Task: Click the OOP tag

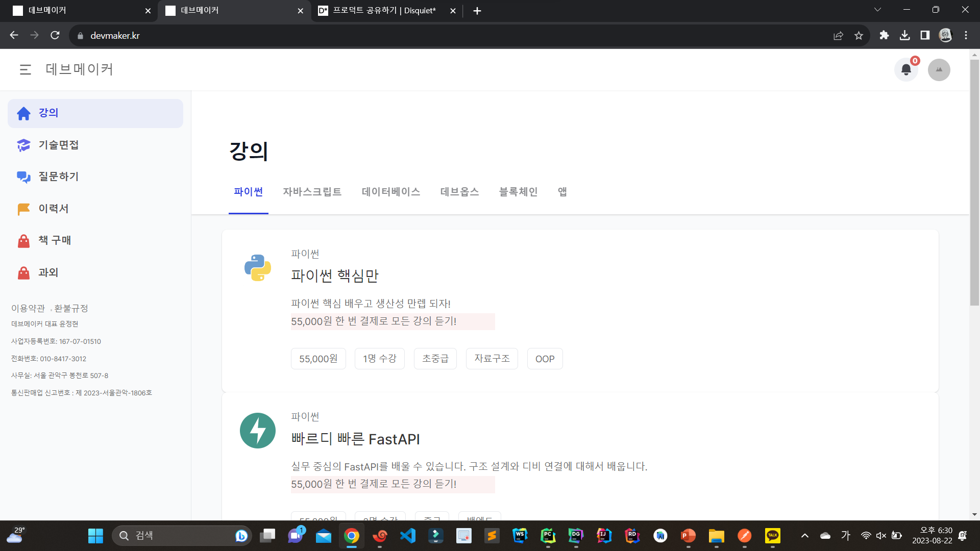Action: pyautogui.click(x=545, y=359)
